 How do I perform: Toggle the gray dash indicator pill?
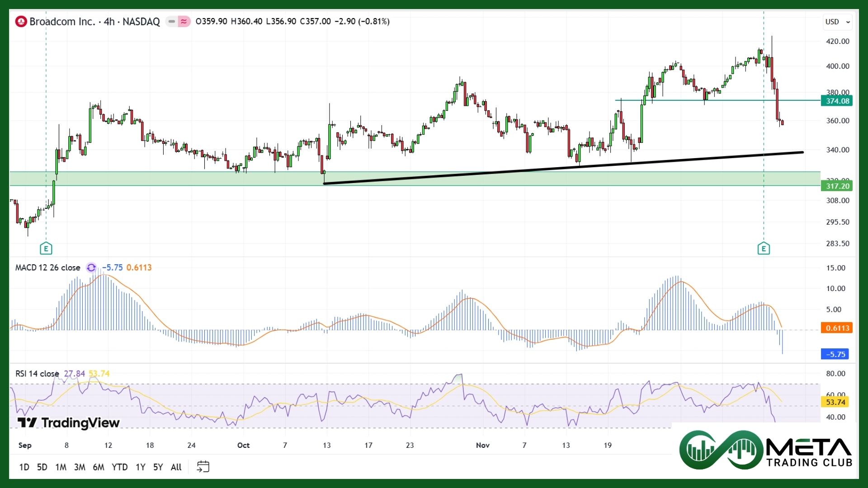[172, 21]
